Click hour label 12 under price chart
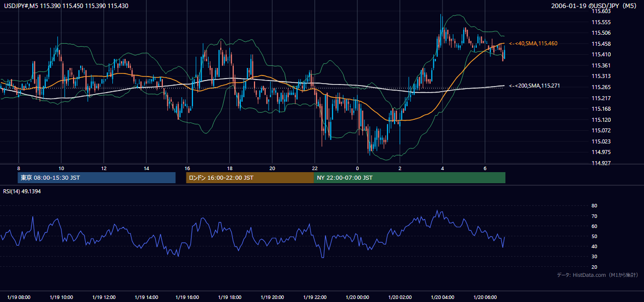This screenshot has height=302, width=644. tap(103, 168)
